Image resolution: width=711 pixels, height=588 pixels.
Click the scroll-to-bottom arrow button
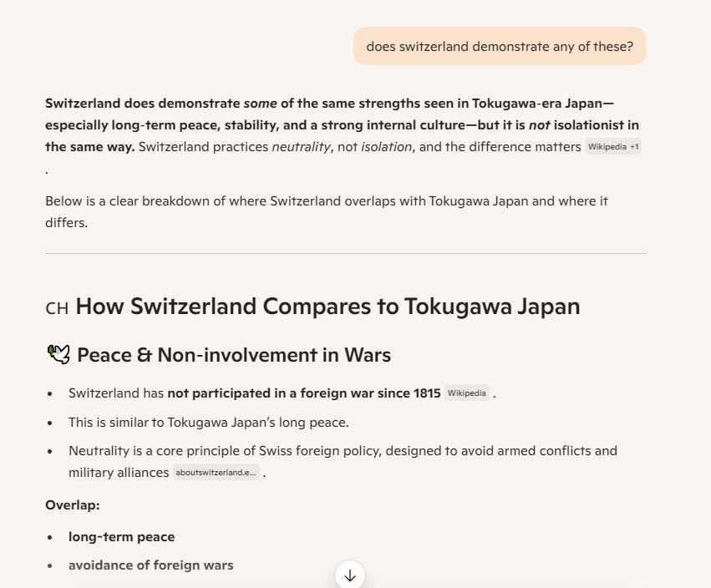coord(350,575)
